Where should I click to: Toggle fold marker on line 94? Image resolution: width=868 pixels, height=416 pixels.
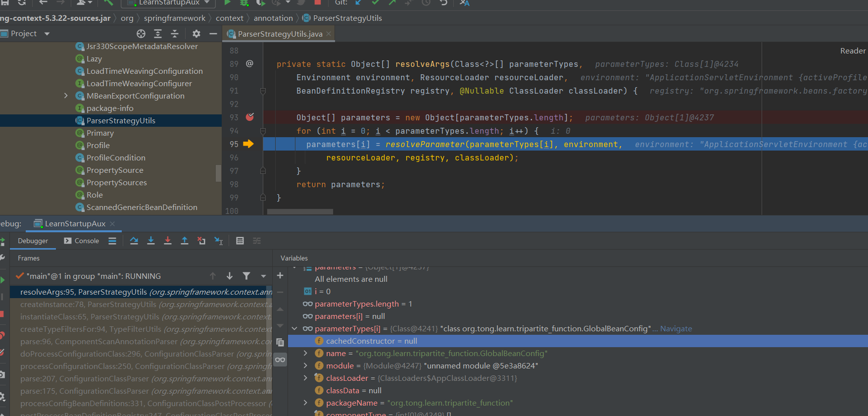click(263, 131)
